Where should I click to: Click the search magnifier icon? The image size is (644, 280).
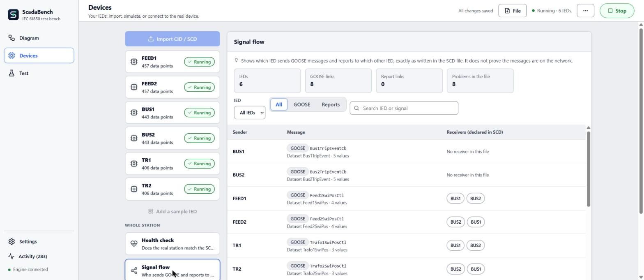[356, 108]
